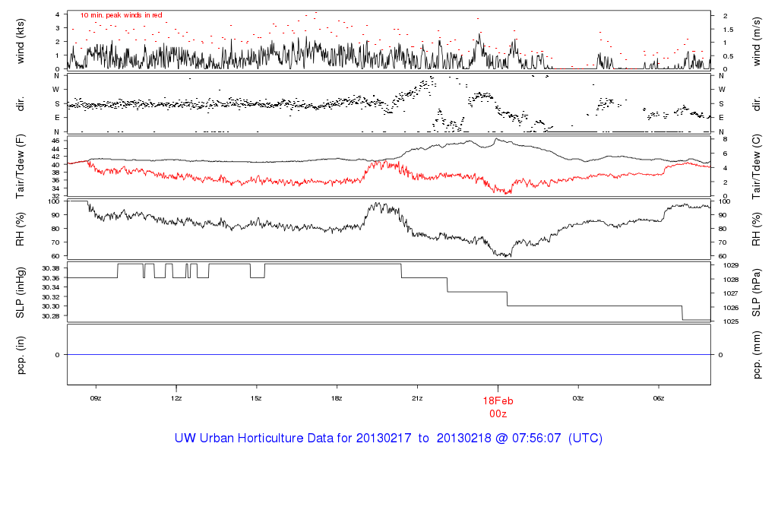This screenshot has width=778, height=532.
Task: Click the '30.28' pressure tick value
Action: [x=51, y=316]
